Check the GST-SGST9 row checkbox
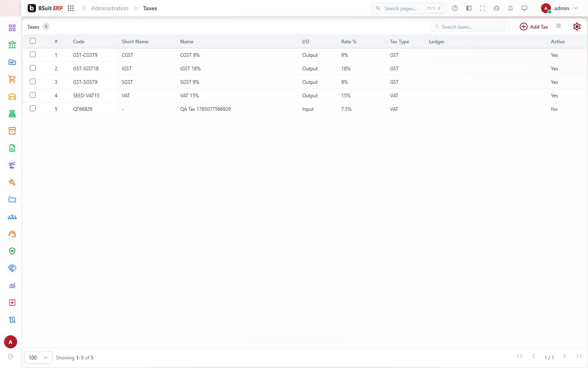The width and height of the screenshot is (588, 368). point(33,81)
